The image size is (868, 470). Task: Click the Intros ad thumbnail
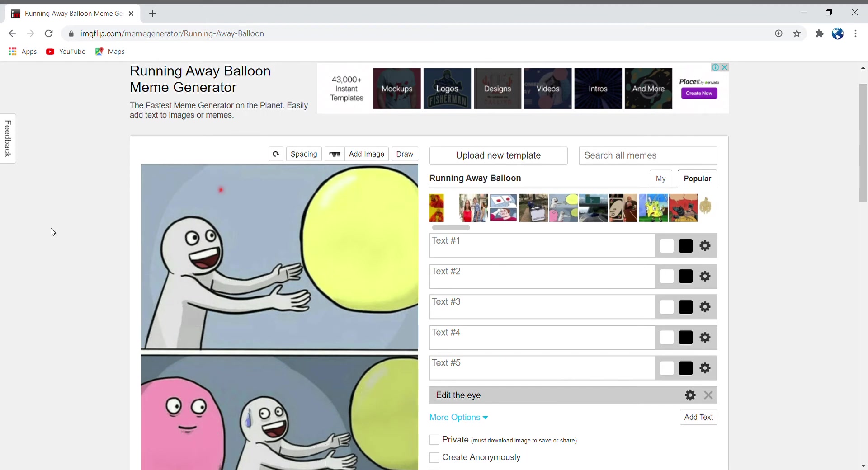[598, 89]
